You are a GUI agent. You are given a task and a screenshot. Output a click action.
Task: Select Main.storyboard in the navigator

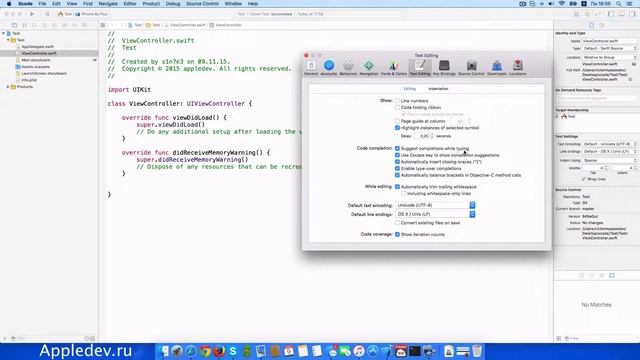pos(36,60)
